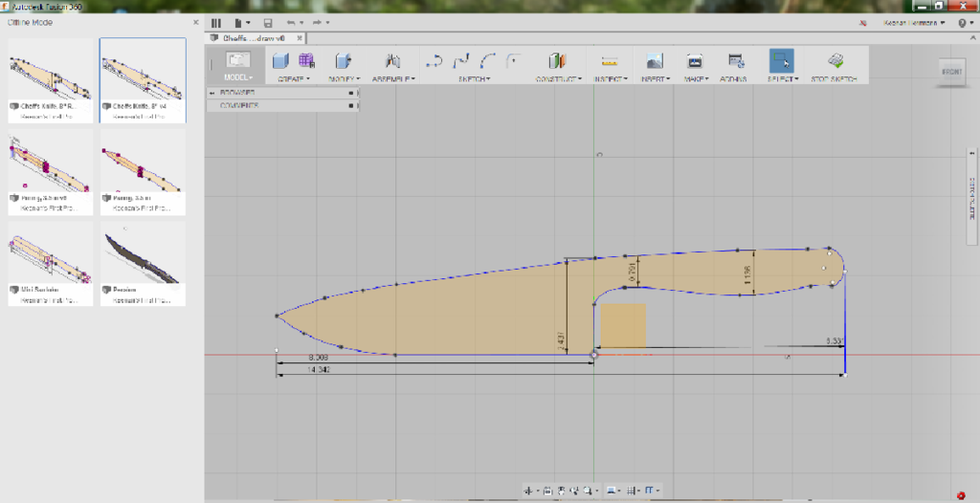The height and width of the screenshot is (503, 980).
Task: Open the ASSEMBLE menu dropdown
Action: coord(392,78)
